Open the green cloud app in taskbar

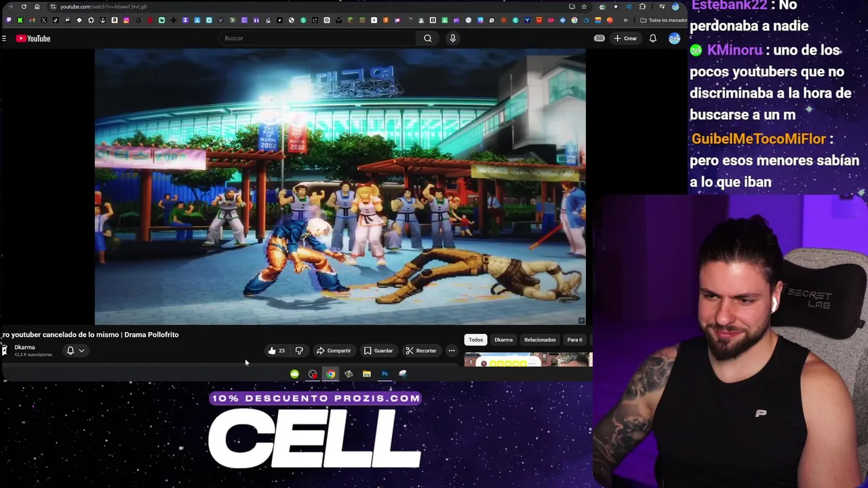point(294,374)
